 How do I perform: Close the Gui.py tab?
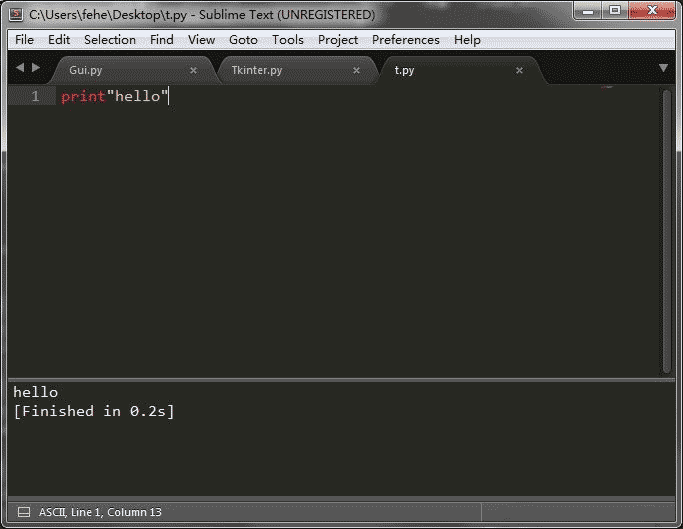tap(193, 70)
